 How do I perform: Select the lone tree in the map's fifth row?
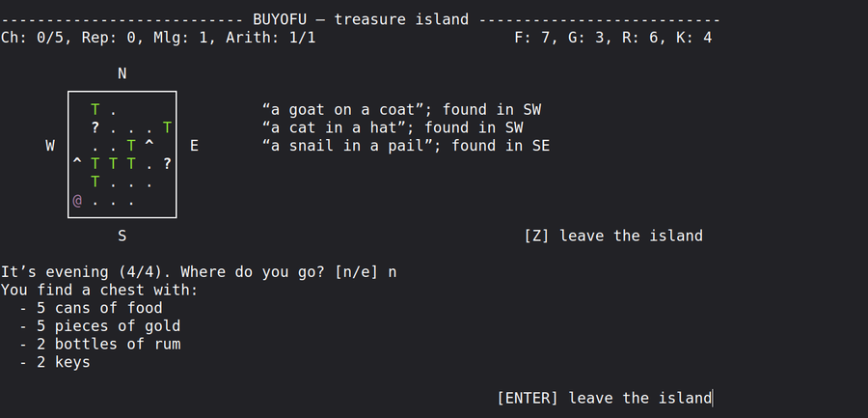click(95, 182)
